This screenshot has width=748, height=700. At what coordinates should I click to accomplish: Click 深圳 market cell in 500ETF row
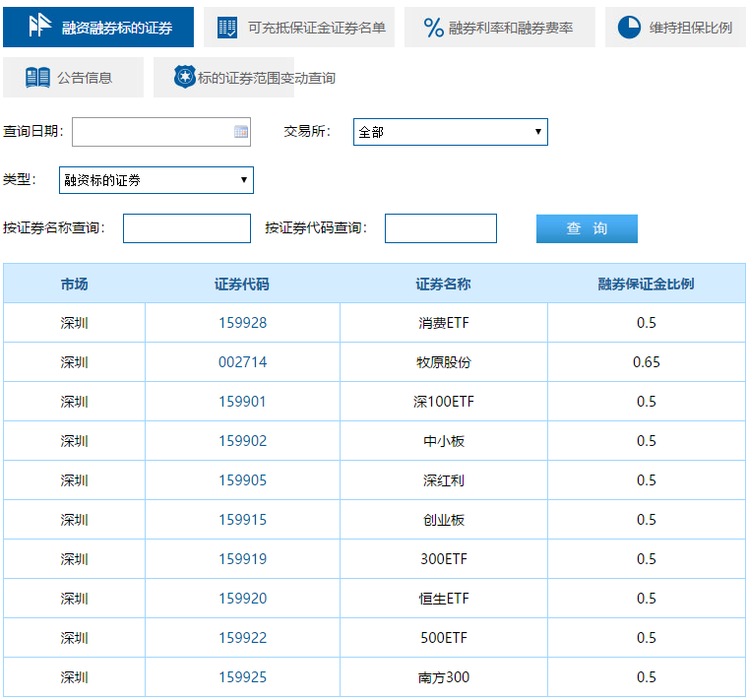click(75, 638)
